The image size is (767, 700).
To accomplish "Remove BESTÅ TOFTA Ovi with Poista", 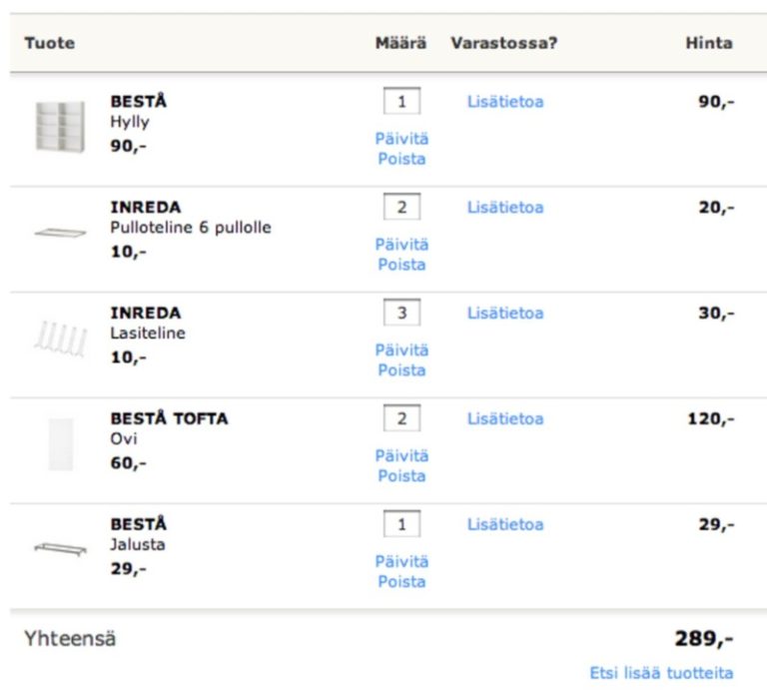I will click(401, 476).
